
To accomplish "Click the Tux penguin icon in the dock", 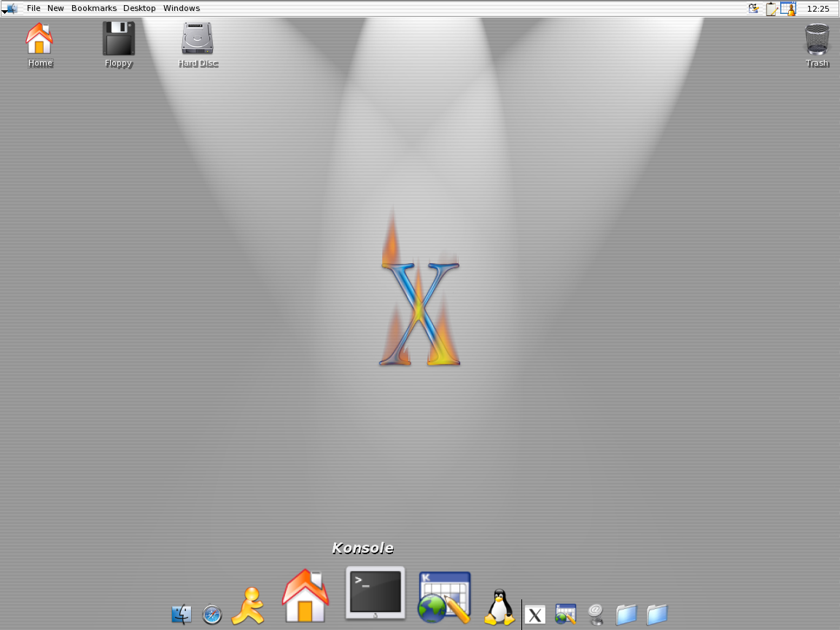I will pyautogui.click(x=499, y=607).
